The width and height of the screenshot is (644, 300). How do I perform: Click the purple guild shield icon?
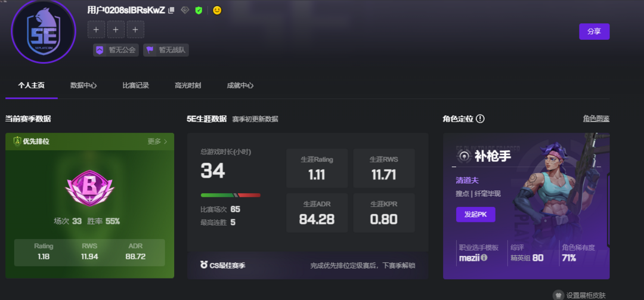100,50
